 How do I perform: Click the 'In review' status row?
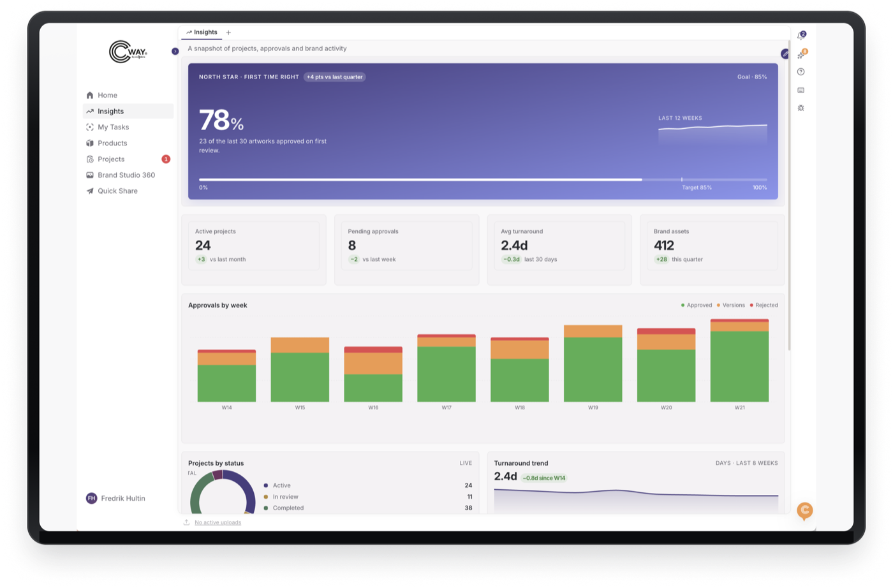pos(368,497)
